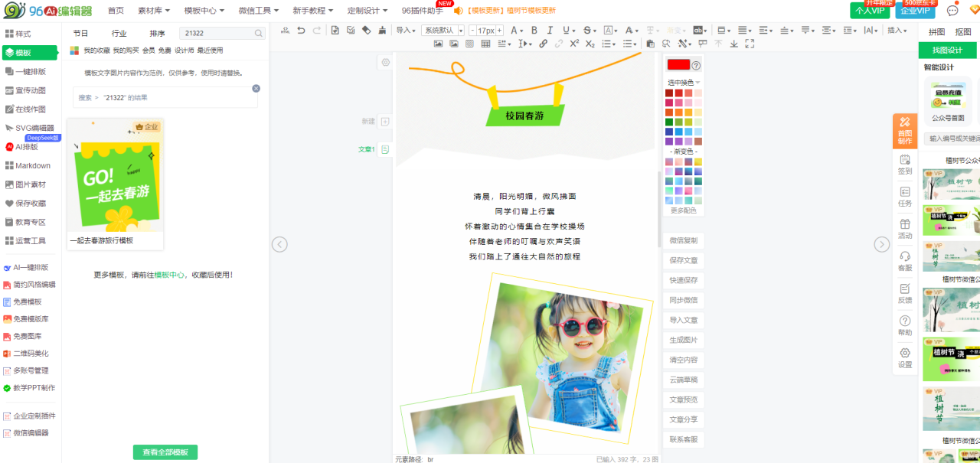Insert a table using the table icon
This screenshot has height=463, width=980.
pyautogui.click(x=485, y=44)
